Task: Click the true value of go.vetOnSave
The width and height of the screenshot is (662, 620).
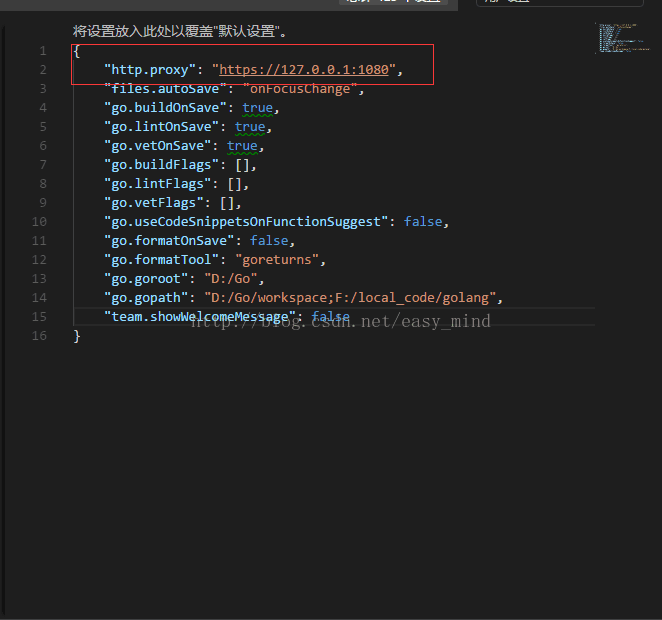Action: click(x=242, y=146)
